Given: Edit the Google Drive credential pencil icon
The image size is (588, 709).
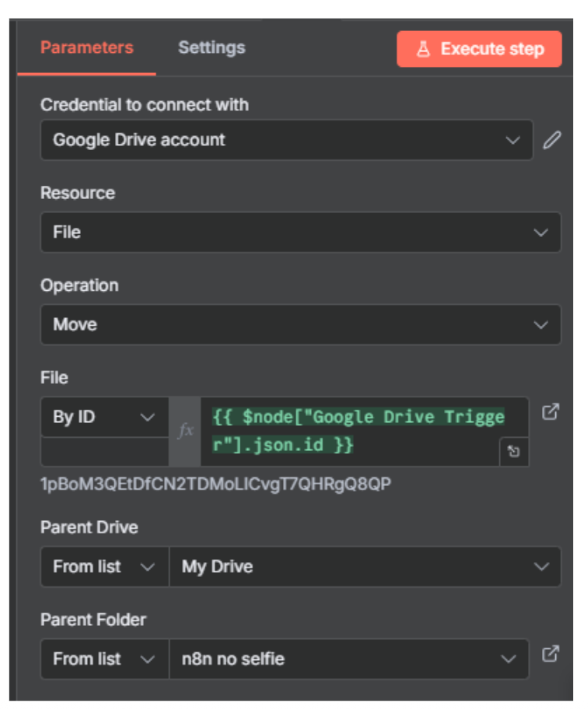Looking at the screenshot, I should [551, 140].
